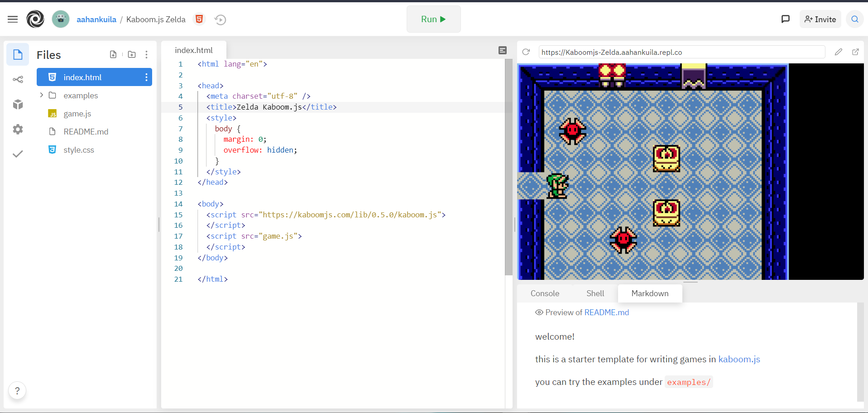Click the Markdown pane vertical scrollbar
The height and width of the screenshot is (413, 868).
point(860,352)
